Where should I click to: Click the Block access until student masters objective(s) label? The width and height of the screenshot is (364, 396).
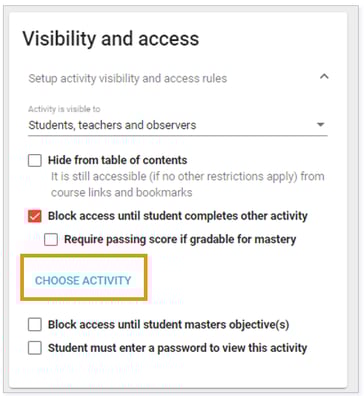[168, 324]
